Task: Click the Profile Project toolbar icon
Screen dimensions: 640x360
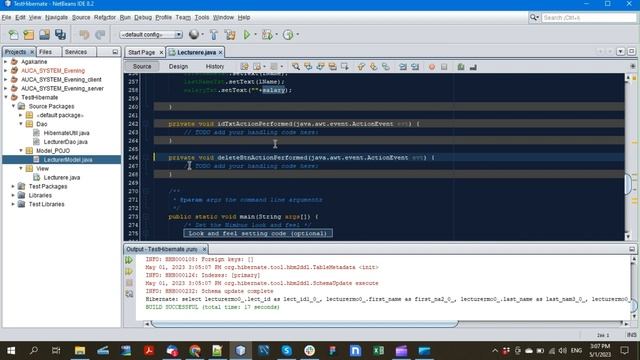Action: (x=288, y=35)
